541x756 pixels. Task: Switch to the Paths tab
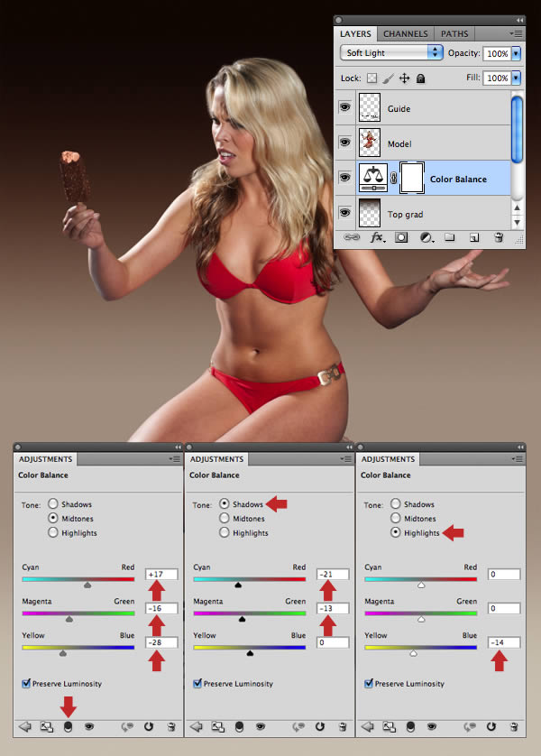454,33
